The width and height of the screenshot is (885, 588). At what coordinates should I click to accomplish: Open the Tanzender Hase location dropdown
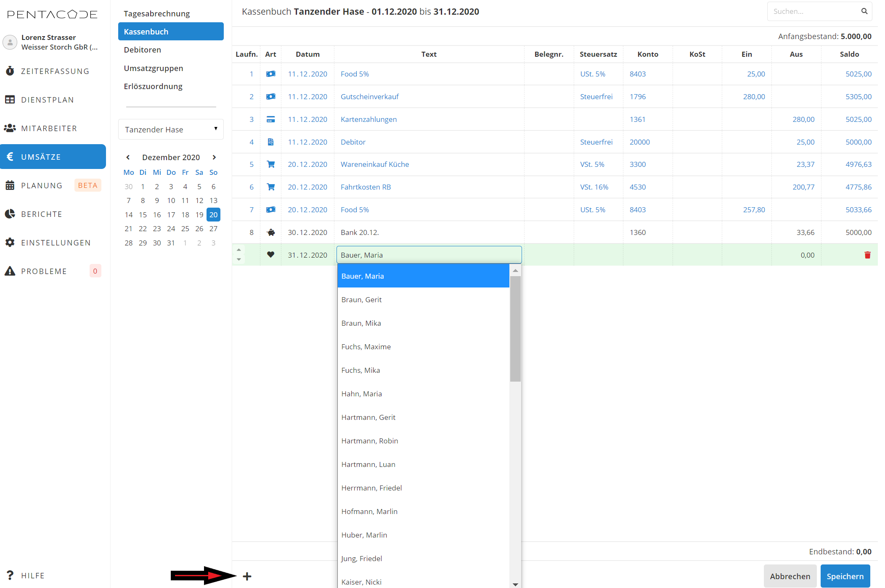(171, 129)
